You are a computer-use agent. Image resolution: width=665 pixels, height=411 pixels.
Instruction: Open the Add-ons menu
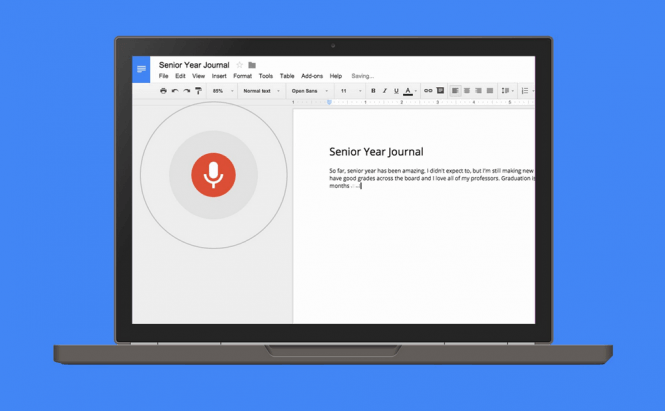click(x=312, y=76)
